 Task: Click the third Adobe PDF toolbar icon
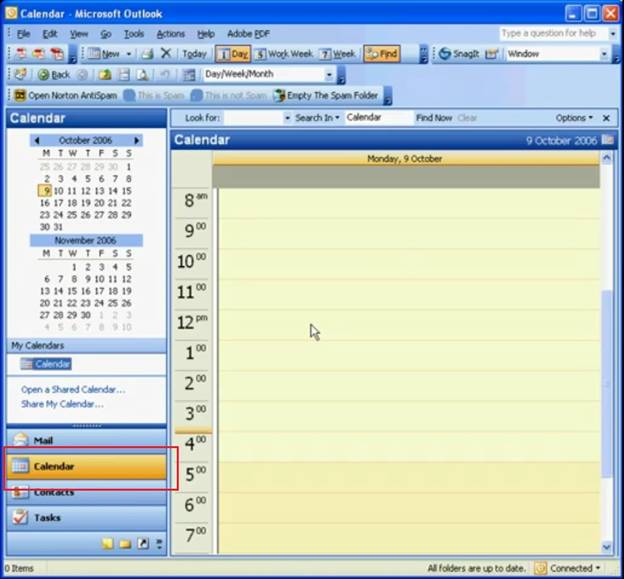coord(57,54)
